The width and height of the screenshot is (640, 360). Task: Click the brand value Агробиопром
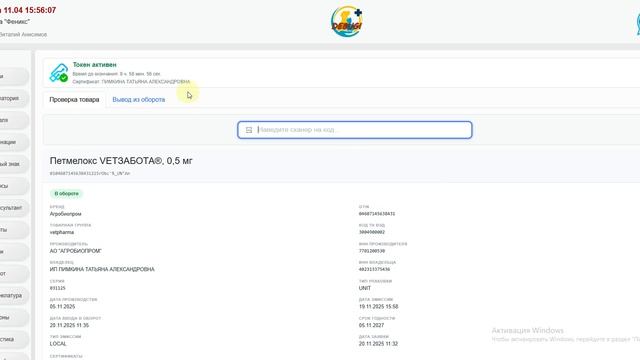tap(65, 214)
